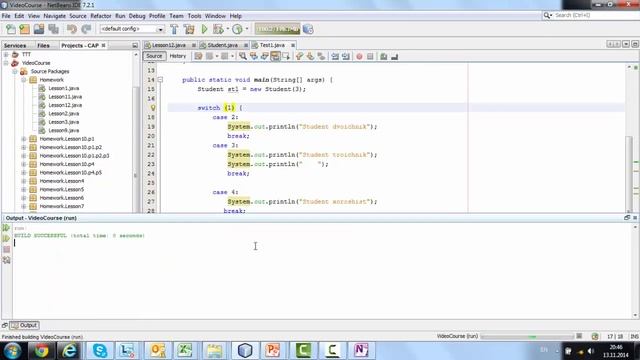
Task: Click the New Project toolbar icon
Action: tap(24, 29)
